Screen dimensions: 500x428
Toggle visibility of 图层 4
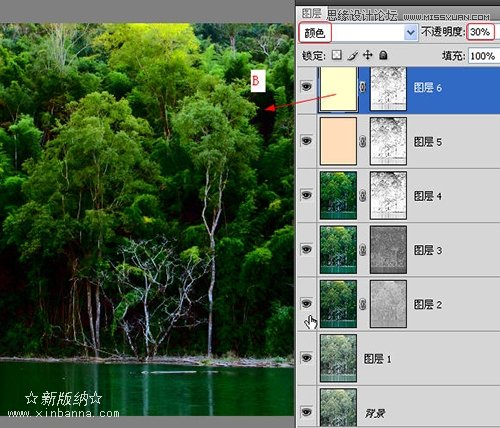click(x=306, y=195)
